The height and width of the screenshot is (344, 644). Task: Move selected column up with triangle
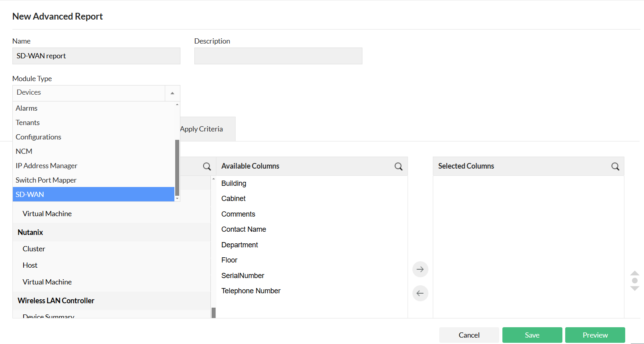coord(634,273)
